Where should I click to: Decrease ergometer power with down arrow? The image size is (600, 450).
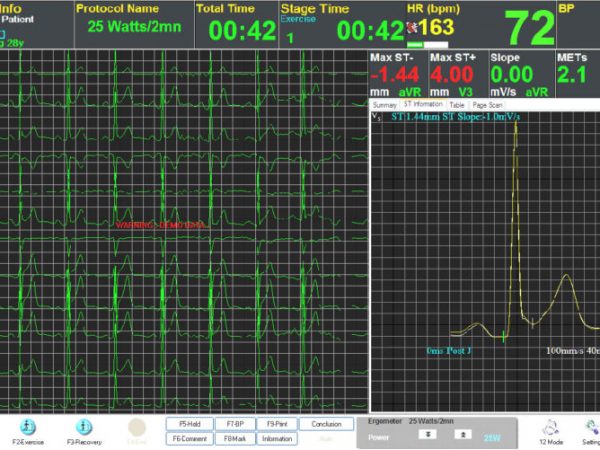(426, 436)
